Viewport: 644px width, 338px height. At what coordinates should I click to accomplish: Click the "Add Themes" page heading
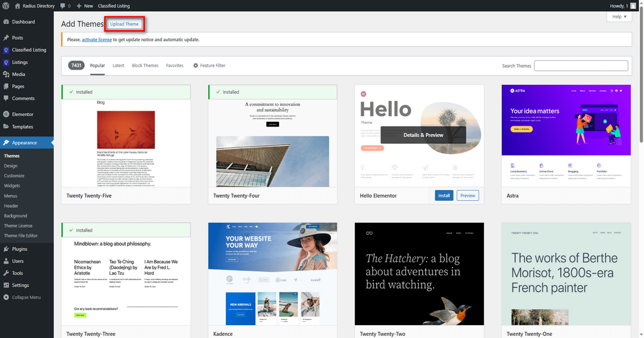click(82, 24)
